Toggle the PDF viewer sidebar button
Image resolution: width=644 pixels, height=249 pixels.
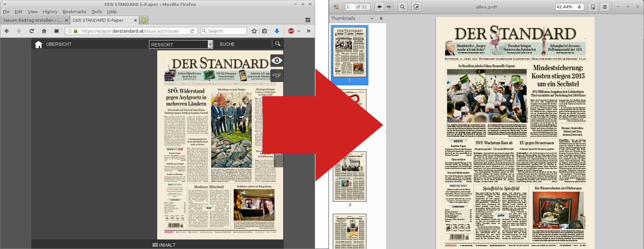tap(335, 7)
